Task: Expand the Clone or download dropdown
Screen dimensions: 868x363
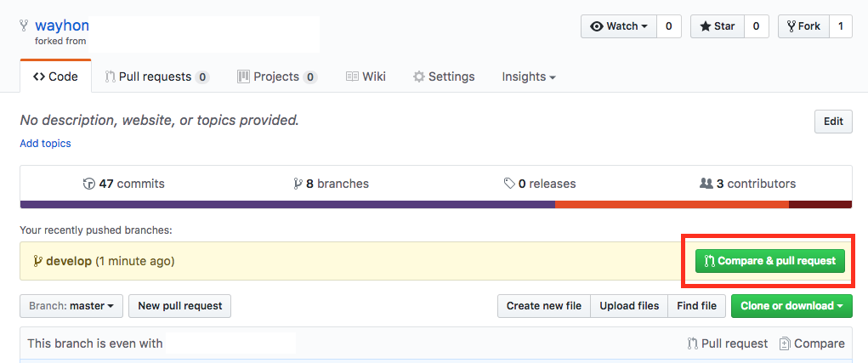Action: pyautogui.click(x=791, y=306)
